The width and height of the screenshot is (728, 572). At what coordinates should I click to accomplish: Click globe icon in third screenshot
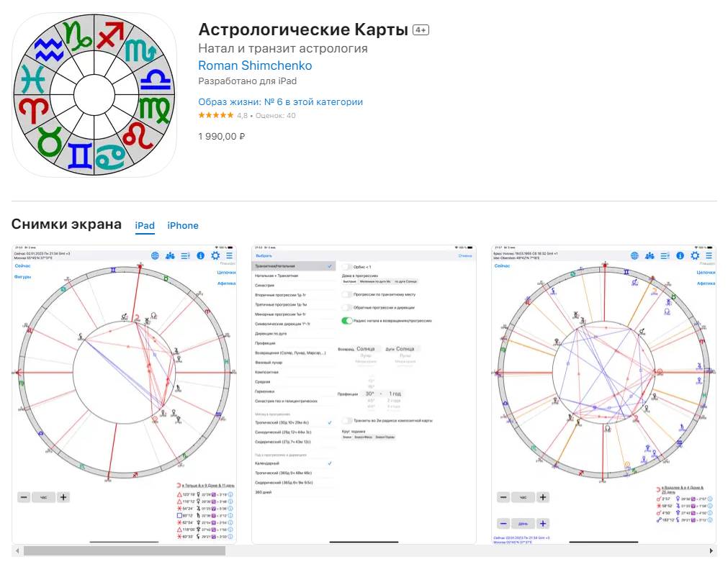point(634,255)
